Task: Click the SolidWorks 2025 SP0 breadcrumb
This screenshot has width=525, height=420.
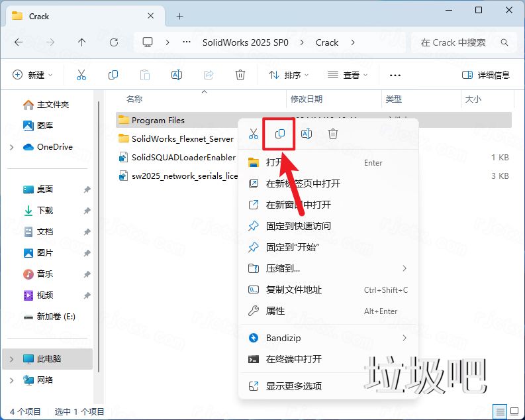Action: (246, 42)
